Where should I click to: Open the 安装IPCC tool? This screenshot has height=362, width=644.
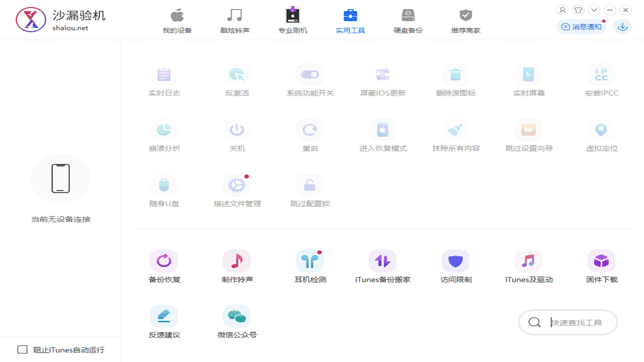[602, 80]
